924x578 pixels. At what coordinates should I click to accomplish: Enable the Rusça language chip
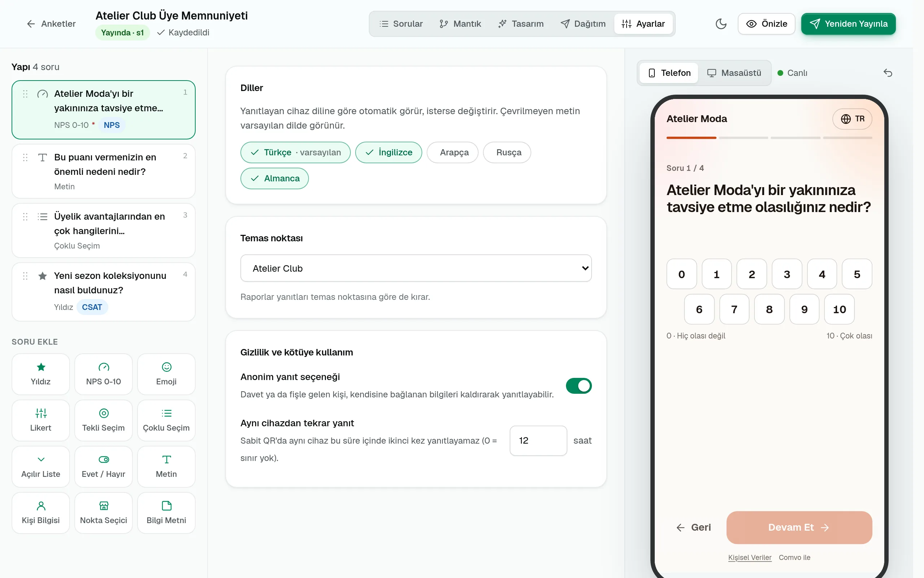point(507,152)
